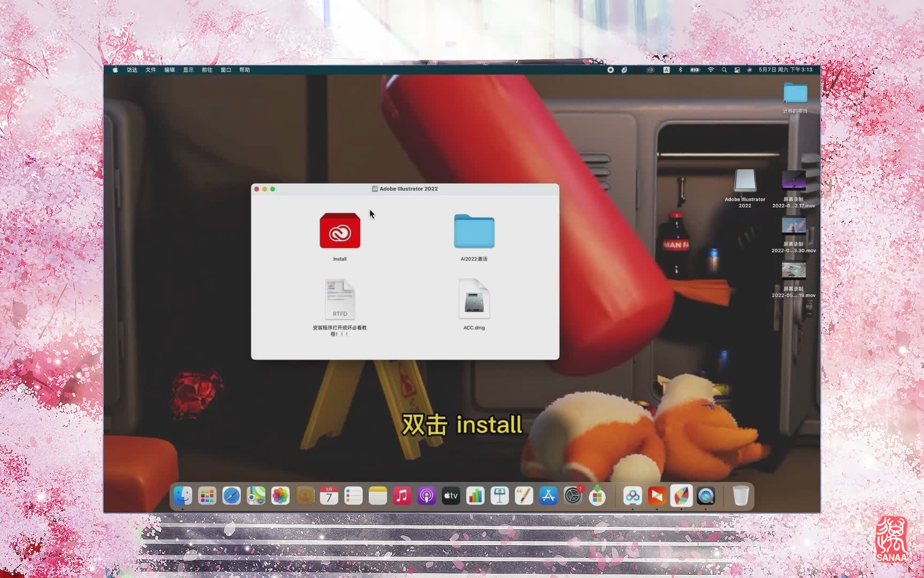Open the 帮助 menu

(x=244, y=70)
